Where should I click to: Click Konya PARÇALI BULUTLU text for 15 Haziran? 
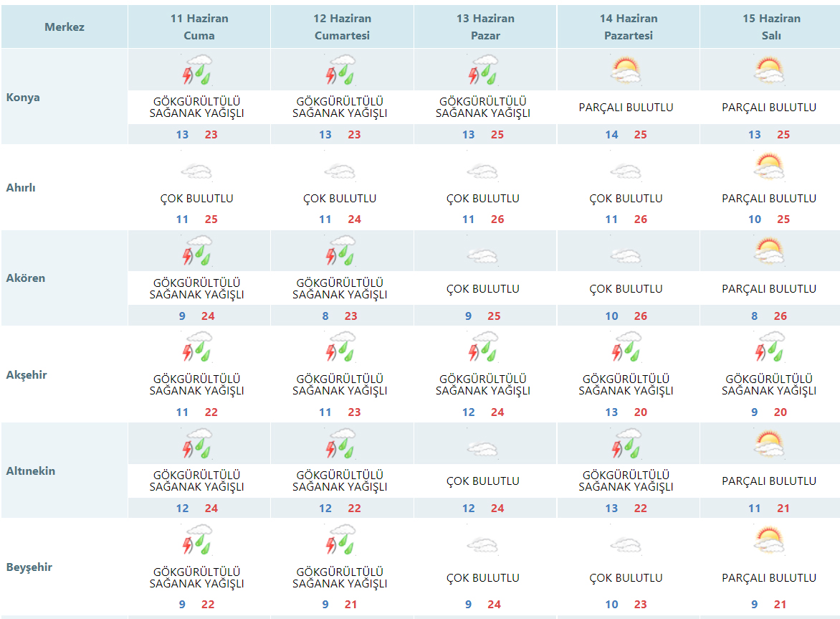pyautogui.click(x=769, y=108)
